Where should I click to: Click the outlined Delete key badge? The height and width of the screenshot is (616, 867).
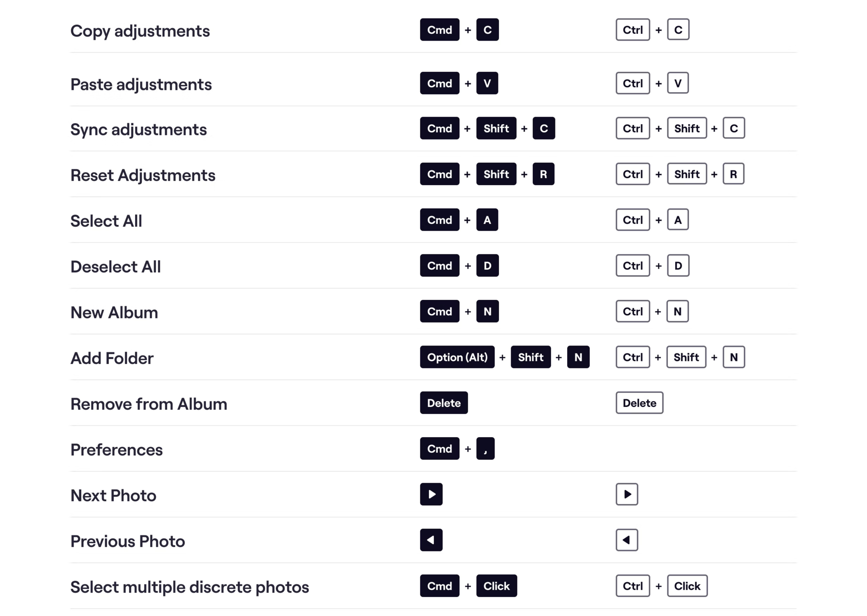click(x=639, y=403)
